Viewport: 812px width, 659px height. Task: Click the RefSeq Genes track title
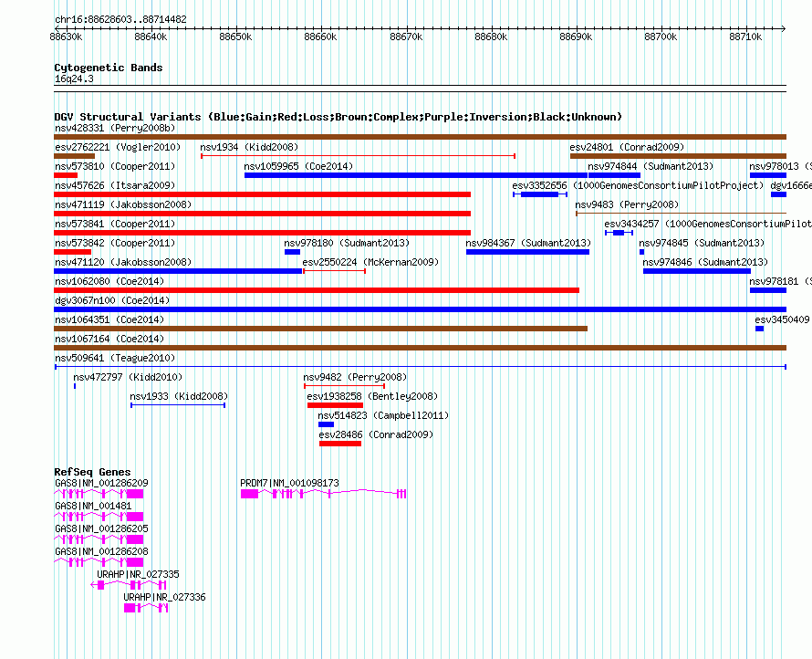click(x=92, y=472)
